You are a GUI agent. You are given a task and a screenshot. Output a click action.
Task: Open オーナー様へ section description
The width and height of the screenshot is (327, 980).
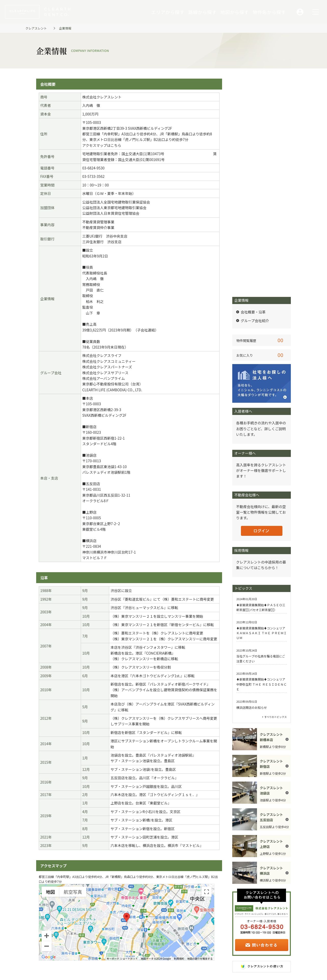click(262, 470)
